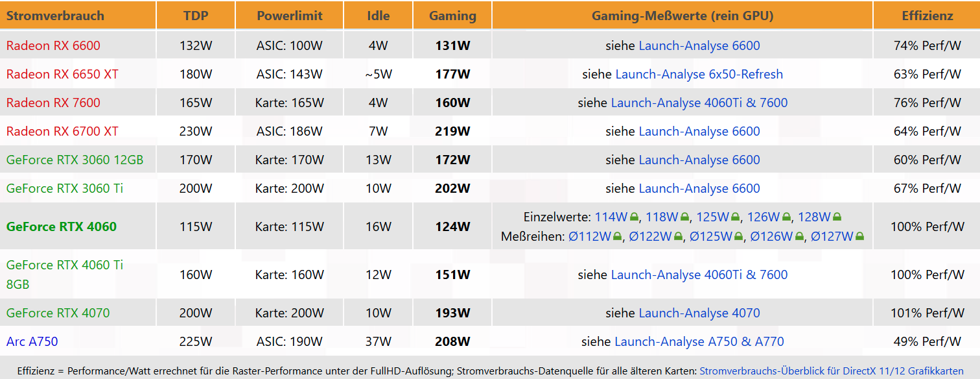Click the lock icon after 128W

pos(837,217)
